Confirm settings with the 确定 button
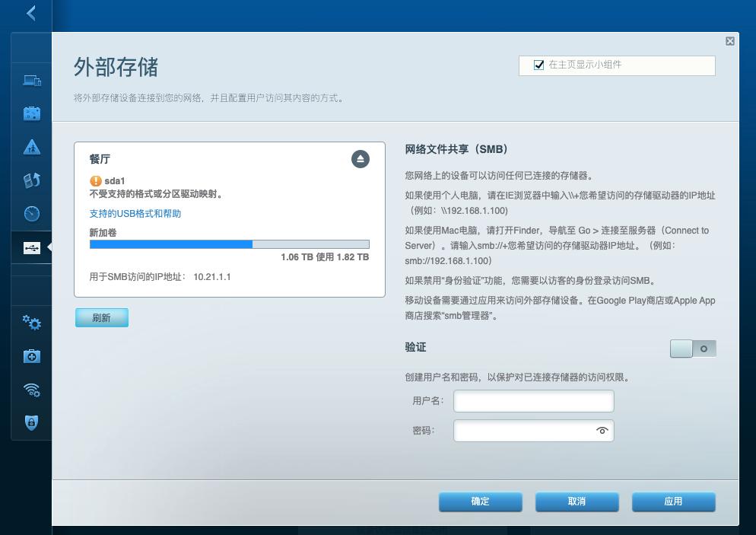 point(480,502)
